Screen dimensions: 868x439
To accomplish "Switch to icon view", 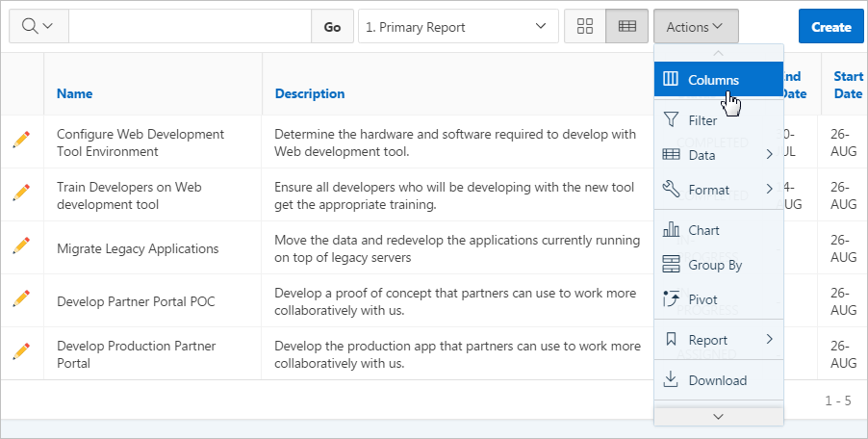I will [584, 27].
